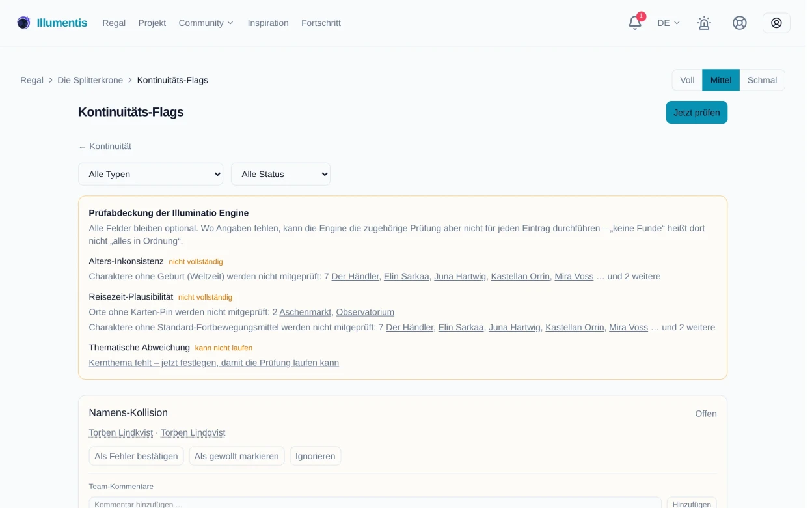This screenshot has width=812, height=508.
Task: Switch width to Voll
Action: [x=687, y=80]
